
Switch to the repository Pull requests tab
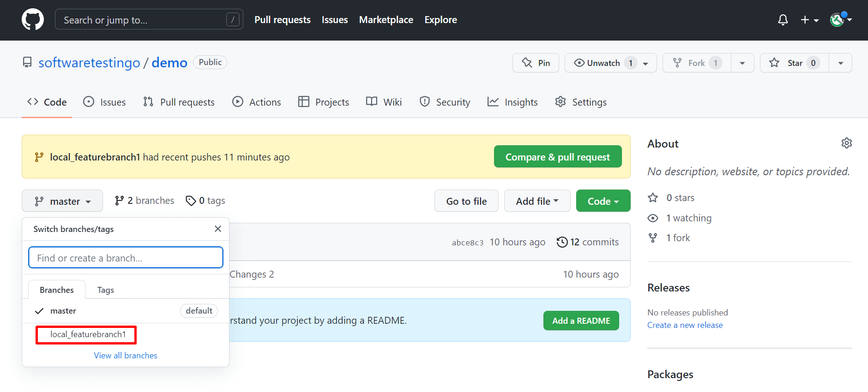(x=179, y=102)
